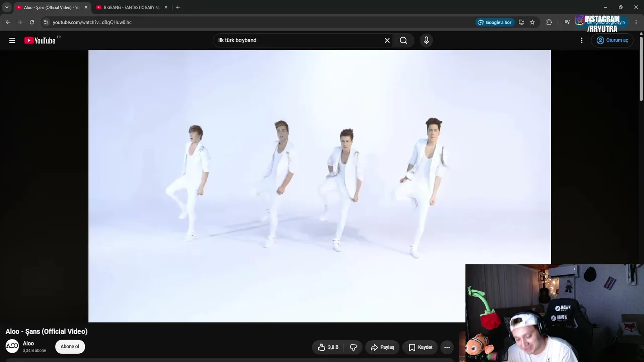The image size is (644, 362).
Task: Switch to the Aloo - Şans tab
Action: coord(52,7)
